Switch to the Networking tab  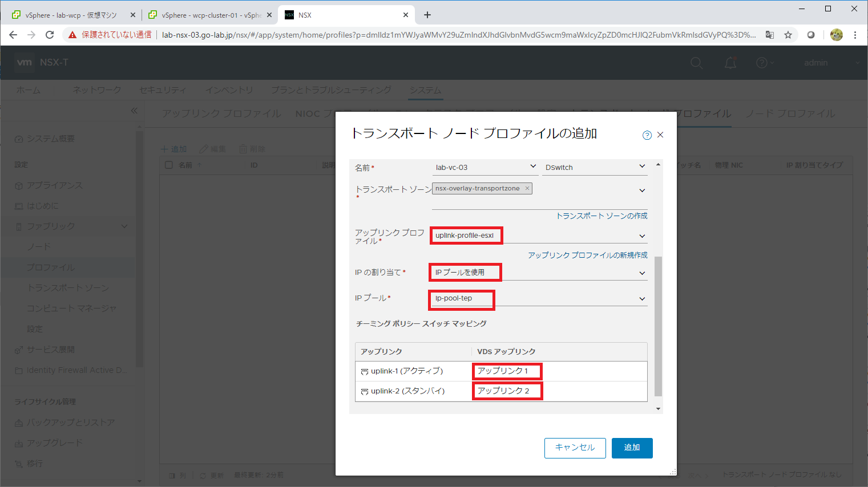pos(97,90)
